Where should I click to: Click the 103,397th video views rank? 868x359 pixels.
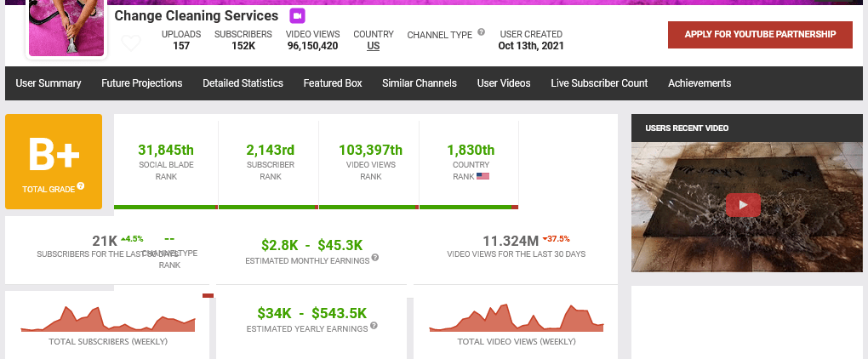point(370,150)
